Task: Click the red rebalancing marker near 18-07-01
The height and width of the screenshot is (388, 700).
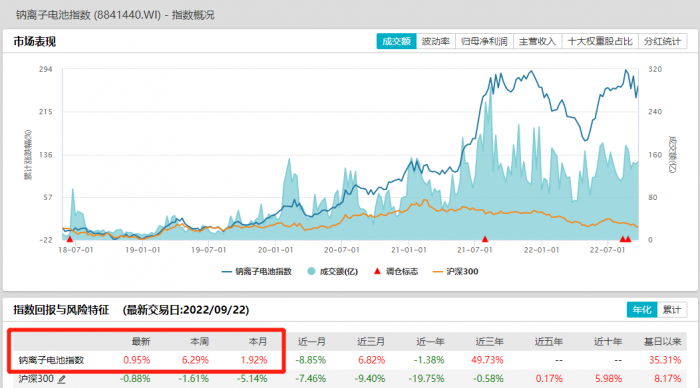Action: click(70, 239)
